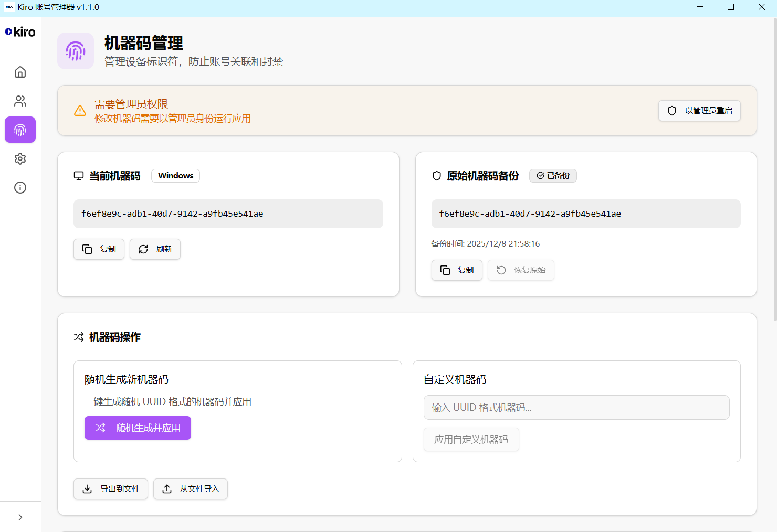Close the Kiro window
The image size is (777, 532).
(x=761, y=7)
